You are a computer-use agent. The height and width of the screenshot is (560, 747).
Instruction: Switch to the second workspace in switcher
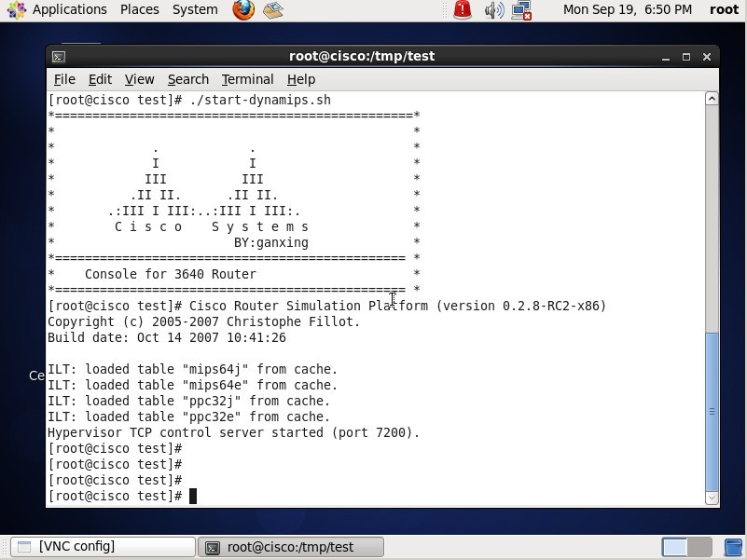pyautogui.click(x=699, y=547)
